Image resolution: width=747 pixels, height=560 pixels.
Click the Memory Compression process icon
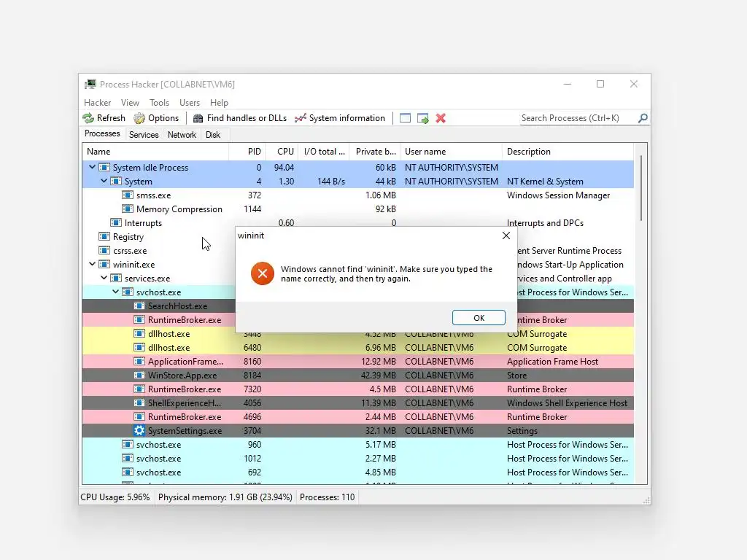[128, 209]
